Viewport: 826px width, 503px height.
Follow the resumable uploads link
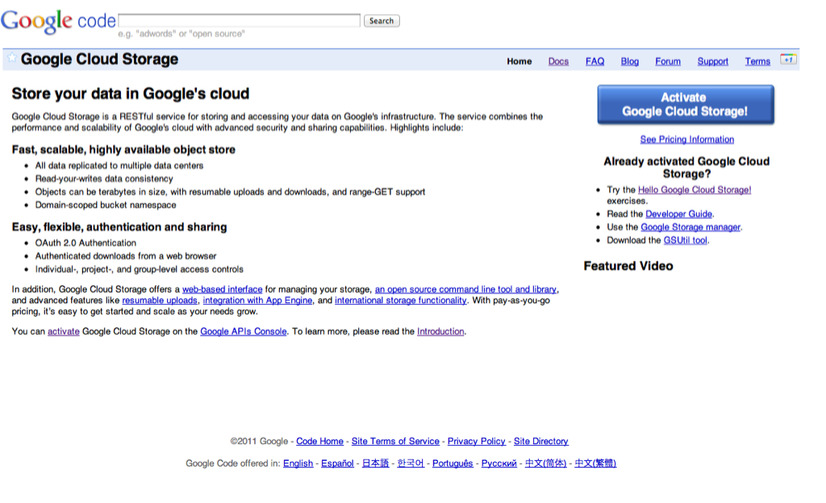click(160, 300)
